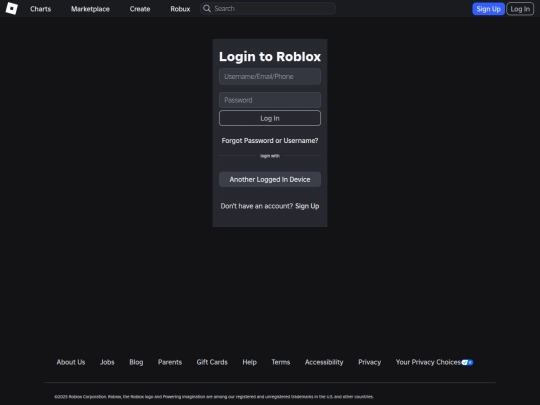540x405 pixels.
Task: Open Your Privacy Choices footer link
Action: pos(428,362)
